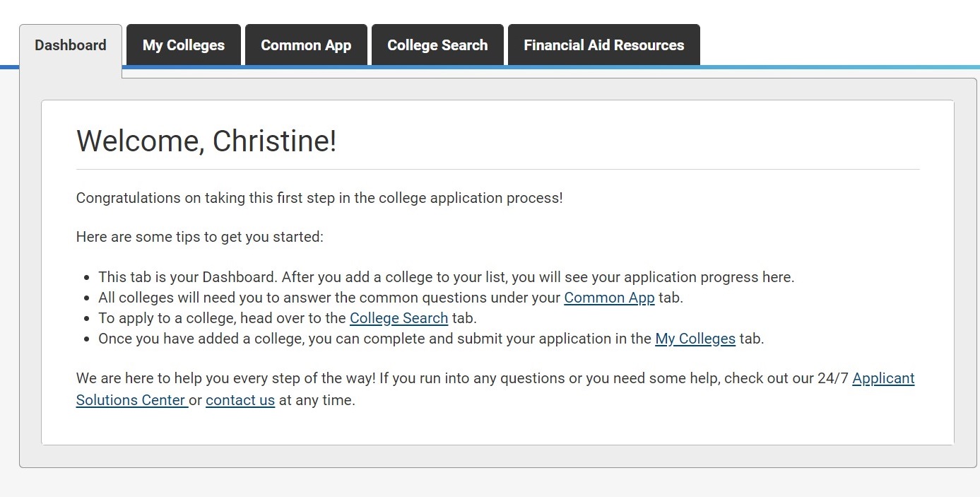Open the Financial Aid Resources tab
This screenshot has width=980, height=497.
(x=603, y=45)
